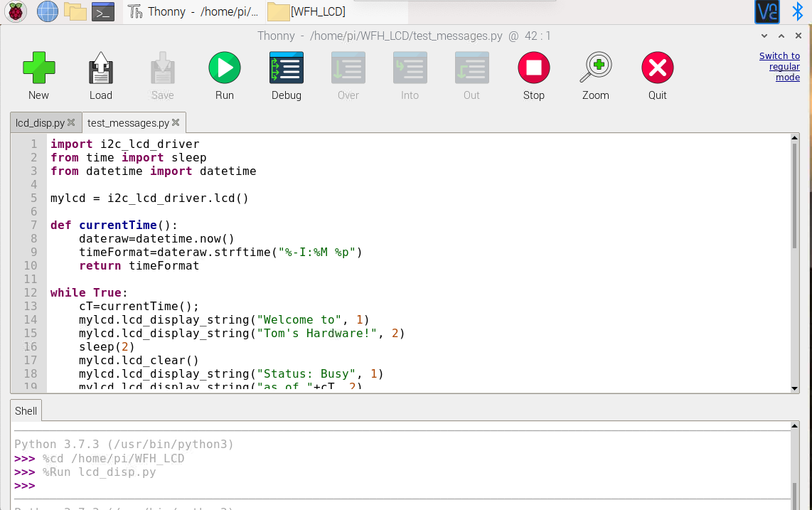This screenshot has width=812, height=510.
Task: Launch the VNC viewer from the taskbar
Action: 766,11
